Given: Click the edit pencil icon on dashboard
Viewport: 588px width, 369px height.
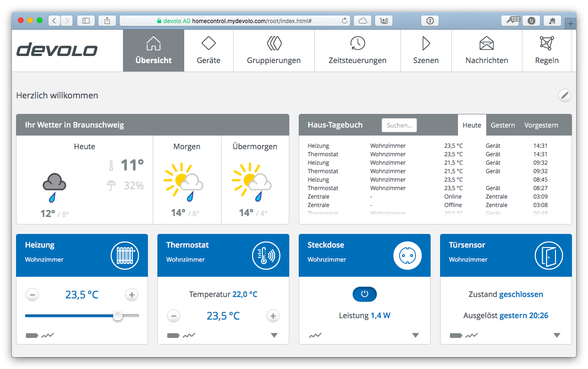Looking at the screenshot, I should point(564,96).
